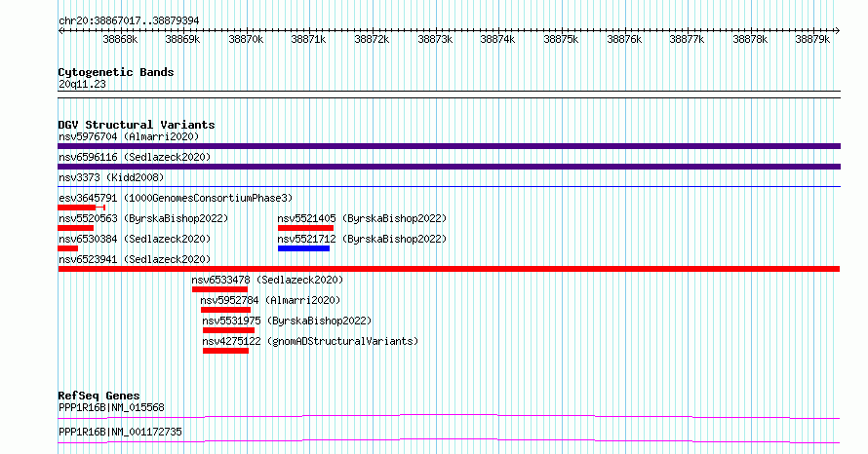
Task: Select the red bar under nsv5520563
Action: [75, 228]
